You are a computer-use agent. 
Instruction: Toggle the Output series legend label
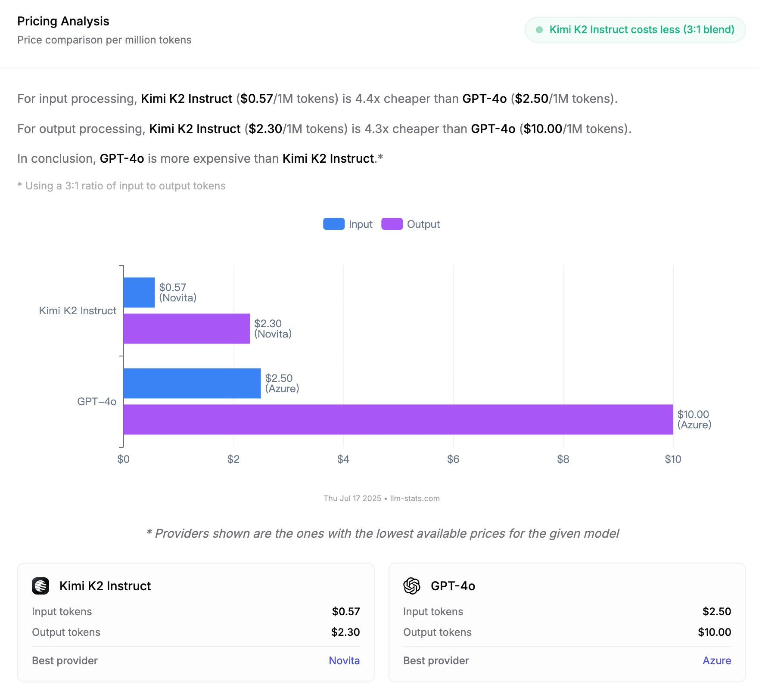[423, 224]
